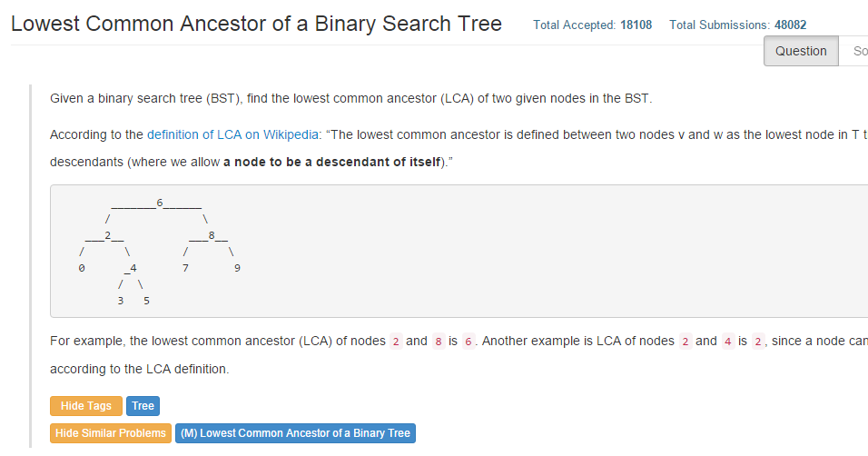Click node 7 in the tree diagram
This screenshot has height=456, width=868.
pyautogui.click(x=185, y=268)
